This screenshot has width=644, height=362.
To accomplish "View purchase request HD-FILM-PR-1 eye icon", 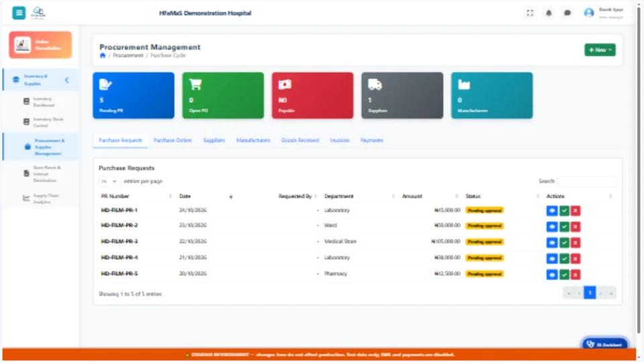I will [x=551, y=210].
